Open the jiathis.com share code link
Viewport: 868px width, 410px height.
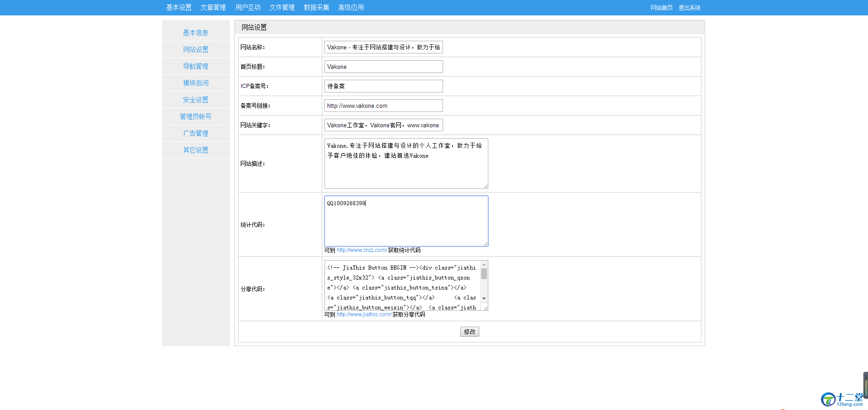(x=363, y=314)
